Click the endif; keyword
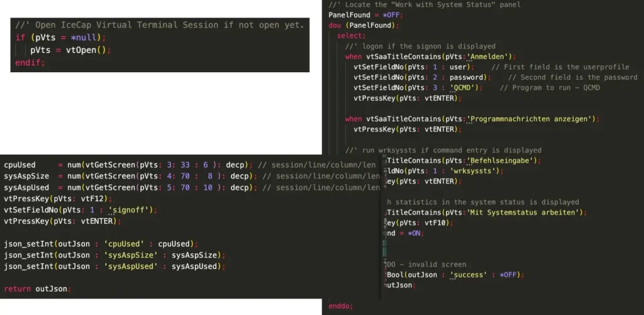Image resolution: width=644 pixels, height=315 pixels. [x=30, y=63]
